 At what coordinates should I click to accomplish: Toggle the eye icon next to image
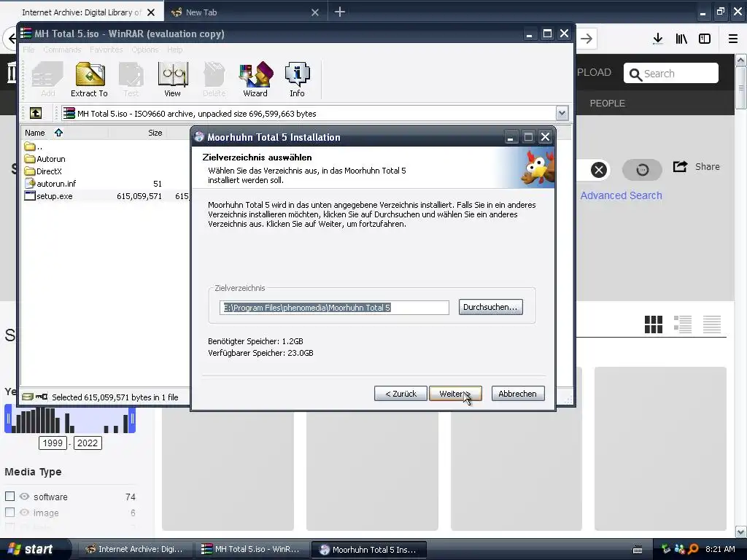pyautogui.click(x=24, y=513)
